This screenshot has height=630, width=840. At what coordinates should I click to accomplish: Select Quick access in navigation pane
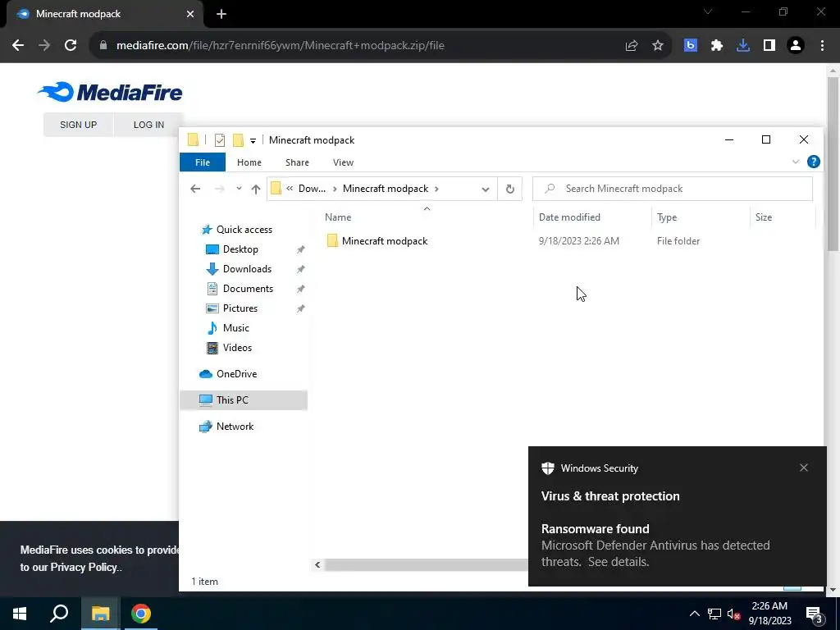244,230
